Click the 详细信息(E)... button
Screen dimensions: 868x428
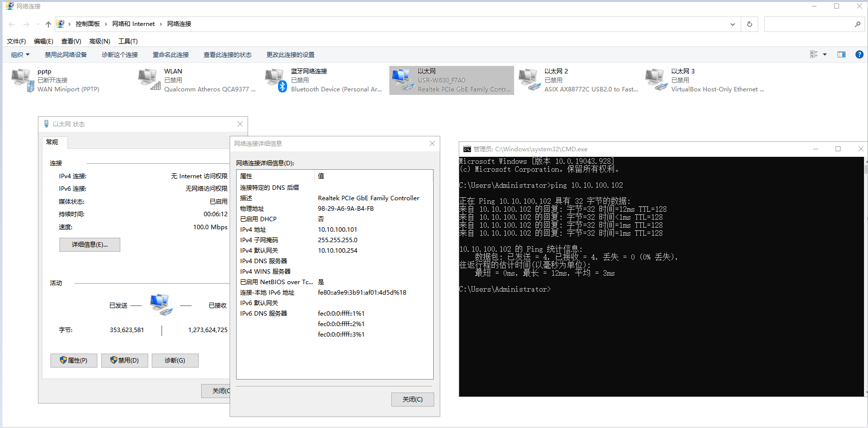point(90,245)
